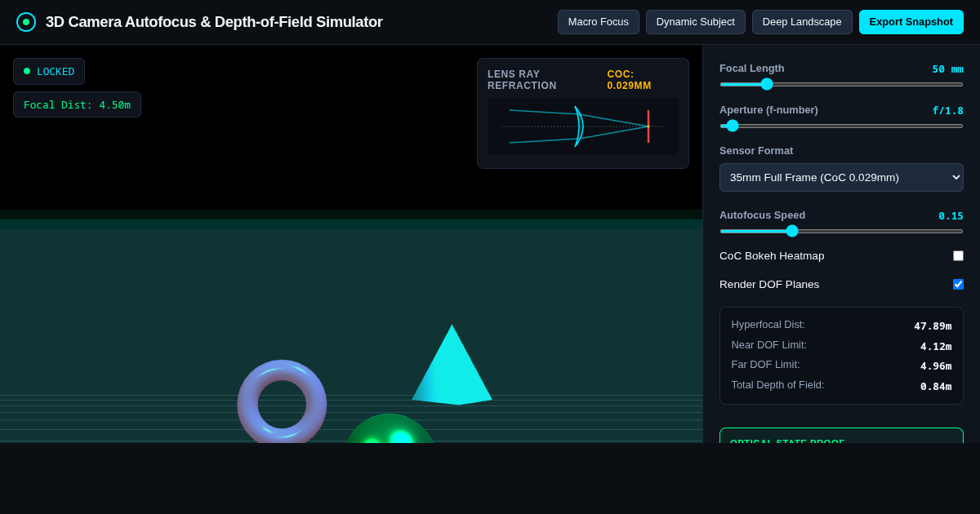Click the app title text

[214, 22]
